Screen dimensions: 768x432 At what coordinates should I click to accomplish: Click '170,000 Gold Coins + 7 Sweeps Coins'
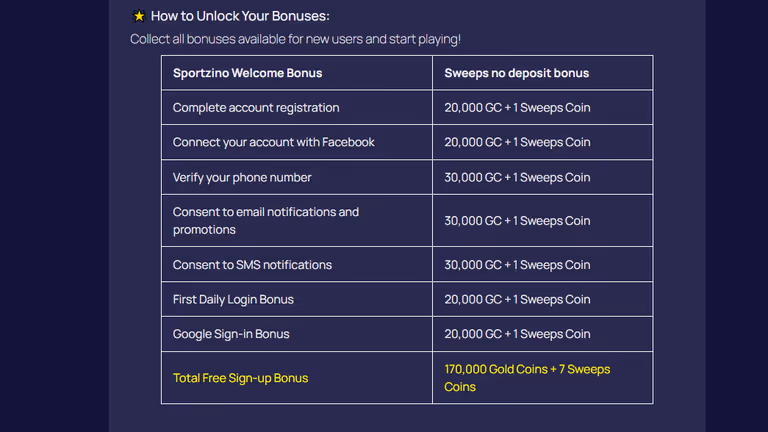click(x=527, y=378)
